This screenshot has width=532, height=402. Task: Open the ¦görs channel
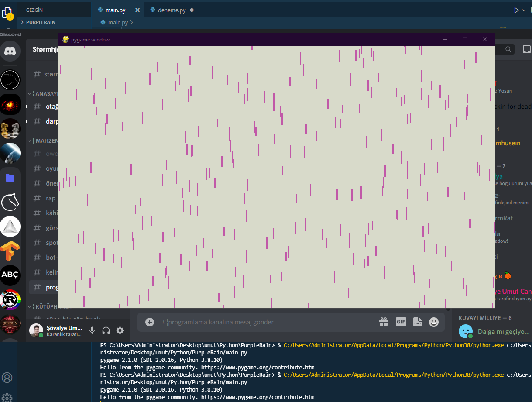pyautogui.click(x=44, y=228)
